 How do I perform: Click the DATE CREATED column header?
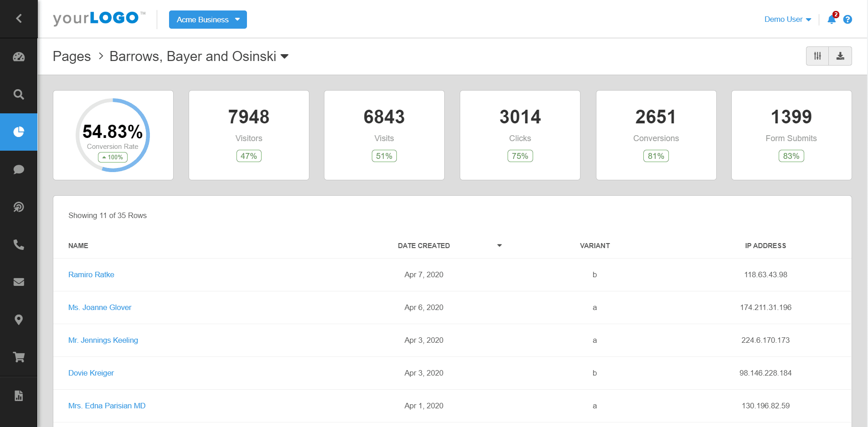[424, 245]
